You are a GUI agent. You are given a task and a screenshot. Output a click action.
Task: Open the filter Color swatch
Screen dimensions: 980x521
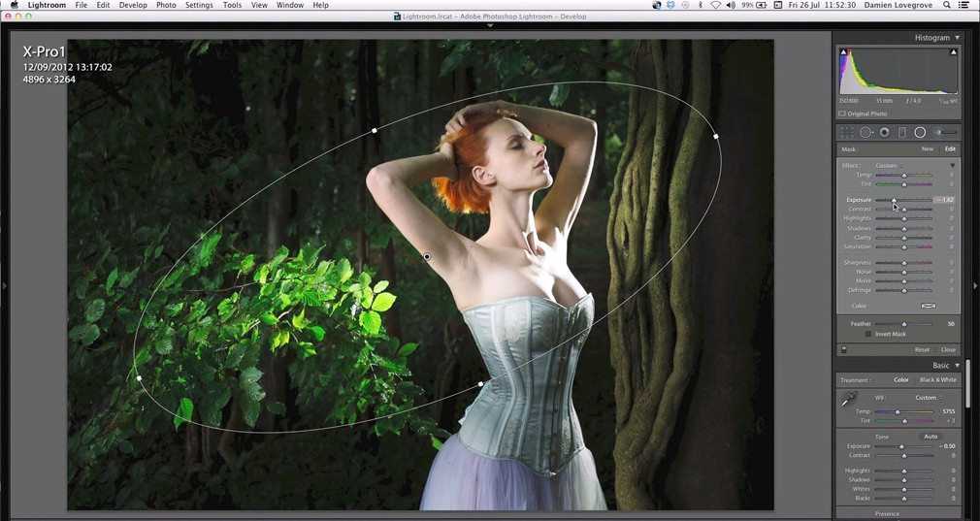(x=929, y=307)
